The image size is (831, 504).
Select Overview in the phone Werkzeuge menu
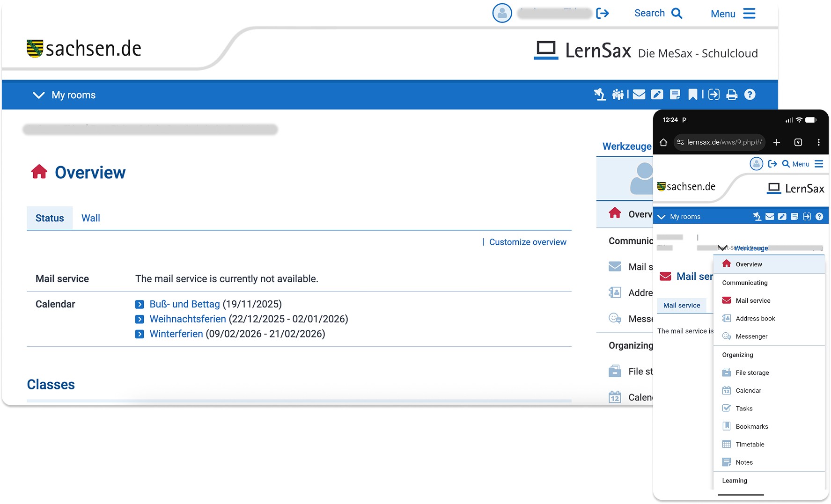pyautogui.click(x=769, y=264)
